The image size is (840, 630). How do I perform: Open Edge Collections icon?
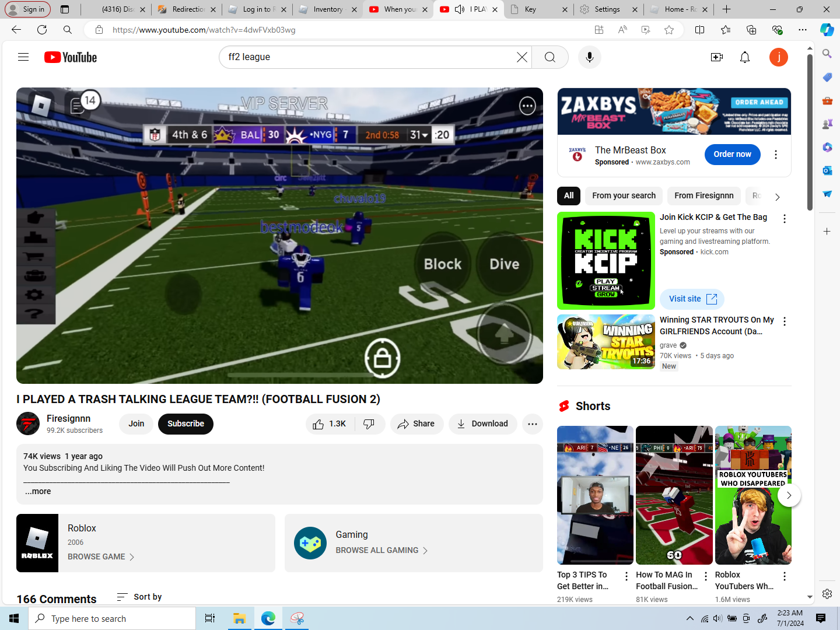751,30
